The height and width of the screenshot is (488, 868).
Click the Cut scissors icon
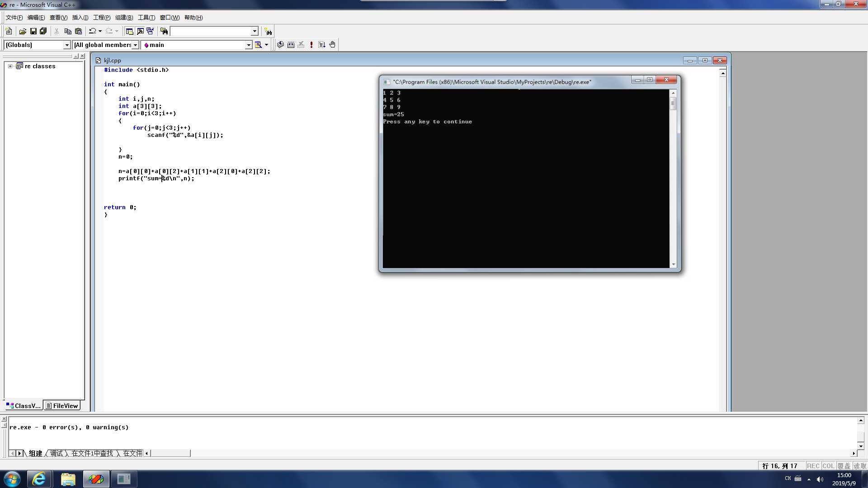coord(57,31)
